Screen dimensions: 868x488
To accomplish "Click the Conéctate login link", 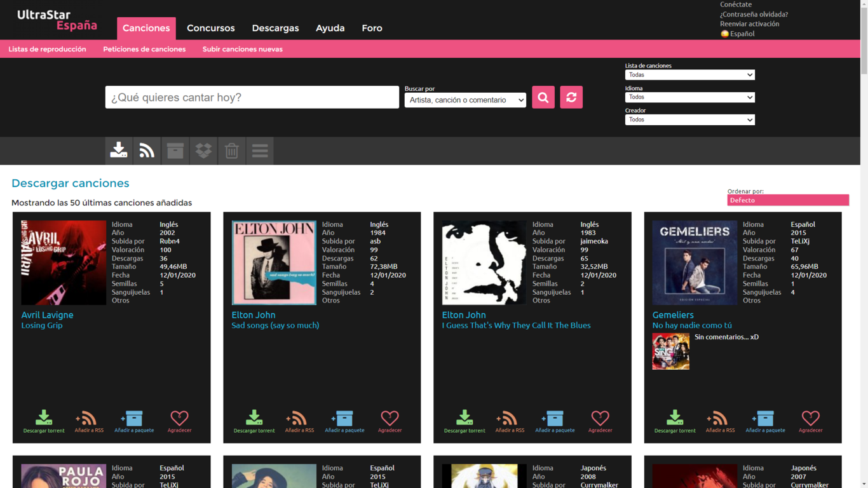I will point(735,4).
